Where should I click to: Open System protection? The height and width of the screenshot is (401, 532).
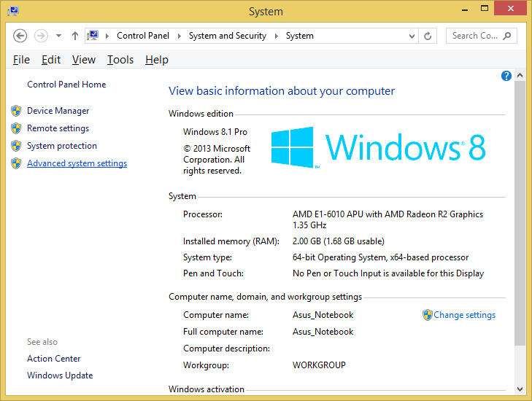[x=62, y=146]
